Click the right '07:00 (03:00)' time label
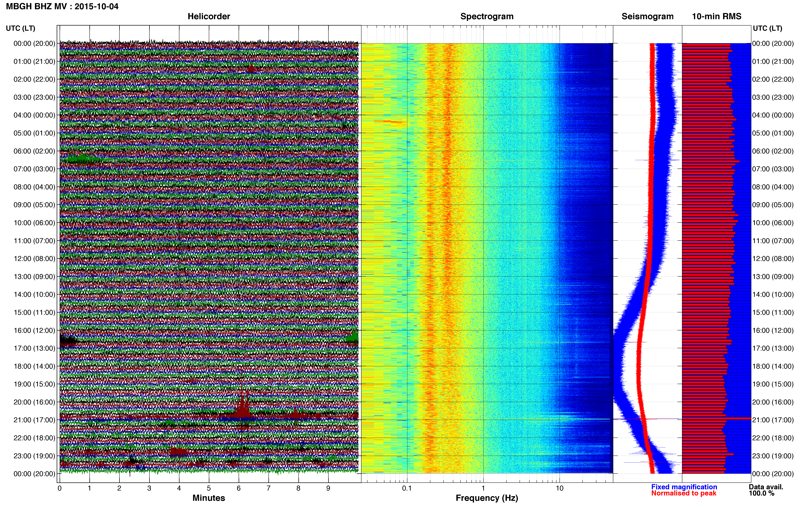The height and width of the screenshot is (508, 812). tap(773, 169)
